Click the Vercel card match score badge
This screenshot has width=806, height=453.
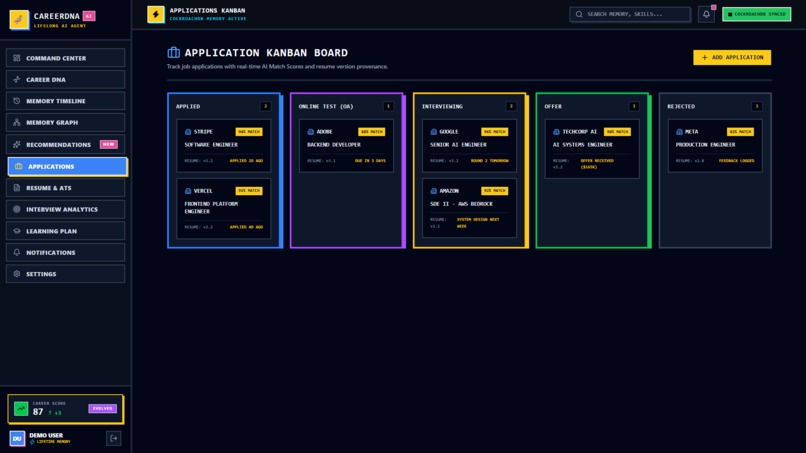(249, 191)
